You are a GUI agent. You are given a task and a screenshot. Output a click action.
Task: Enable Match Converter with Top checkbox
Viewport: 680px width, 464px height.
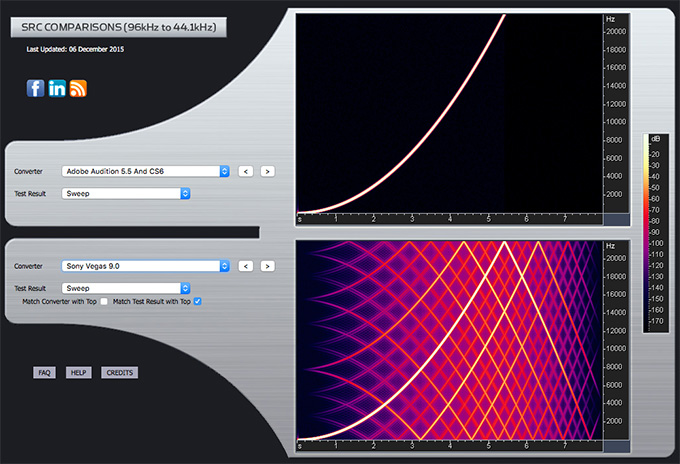[104, 301]
